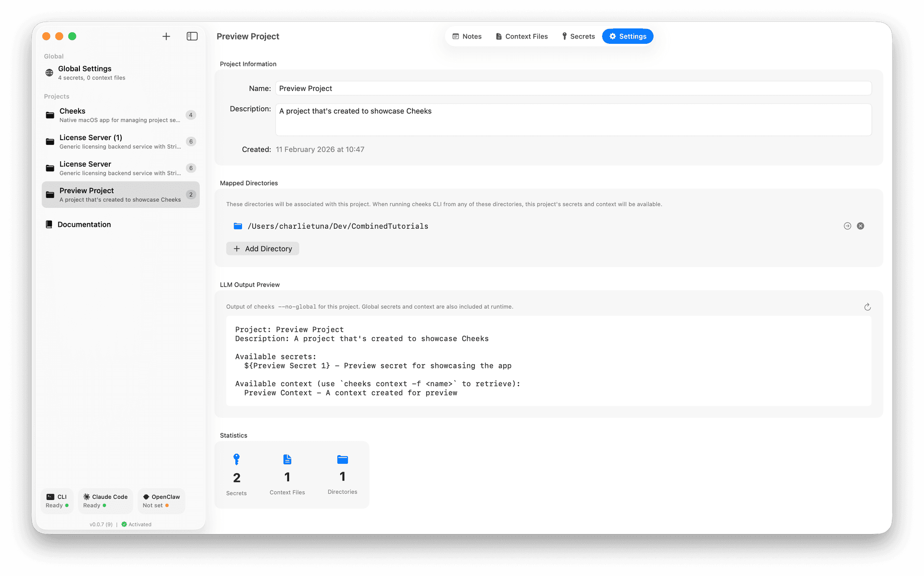Viewport: 924px width, 576px height.
Task: Click the CLI Ready status badge
Action: coord(57,501)
